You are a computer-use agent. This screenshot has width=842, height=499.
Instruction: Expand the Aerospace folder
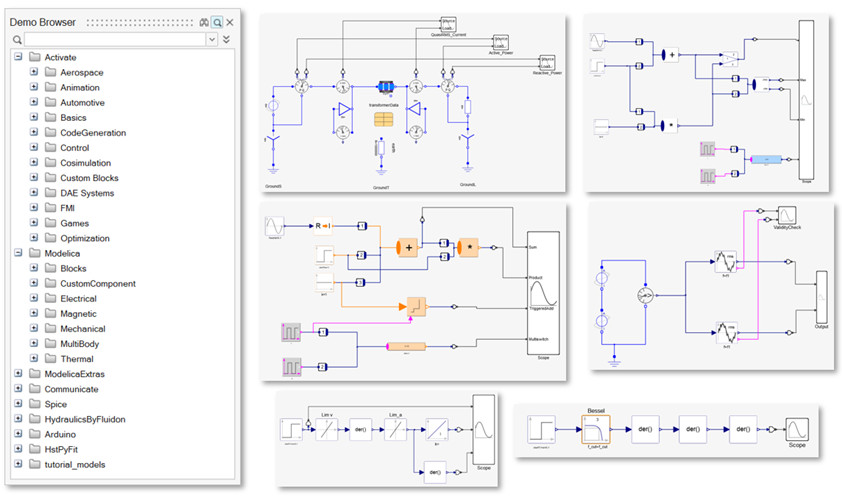point(34,73)
